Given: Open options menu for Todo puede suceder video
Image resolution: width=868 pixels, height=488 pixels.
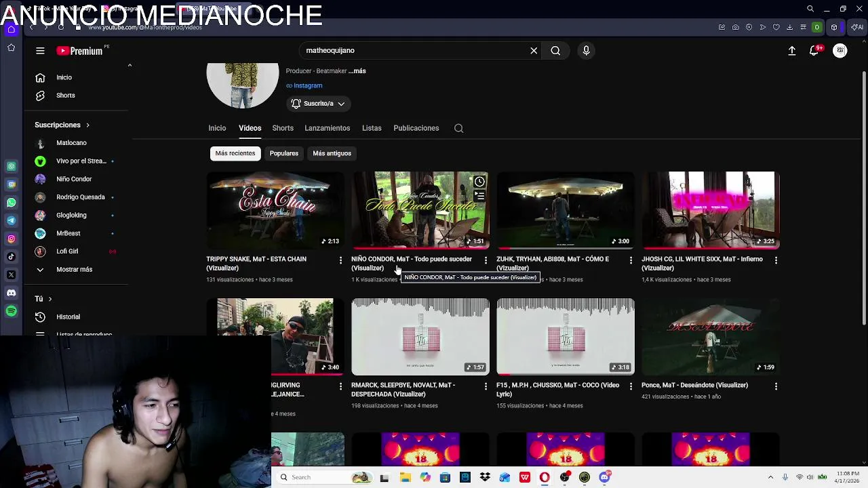Looking at the screenshot, I should pyautogui.click(x=486, y=260).
